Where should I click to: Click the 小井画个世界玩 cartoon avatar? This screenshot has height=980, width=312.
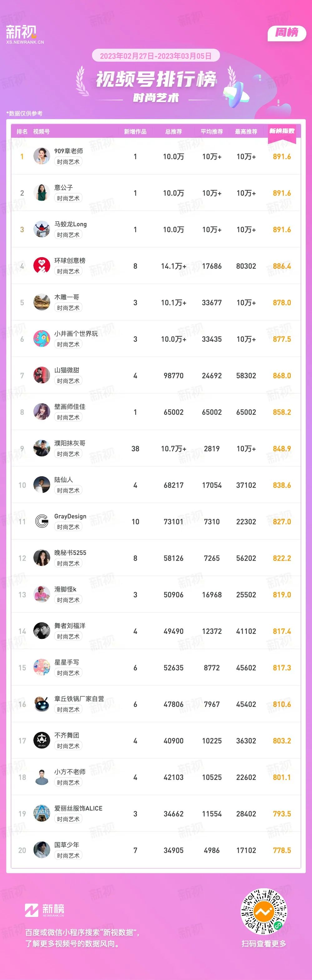(42, 339)
